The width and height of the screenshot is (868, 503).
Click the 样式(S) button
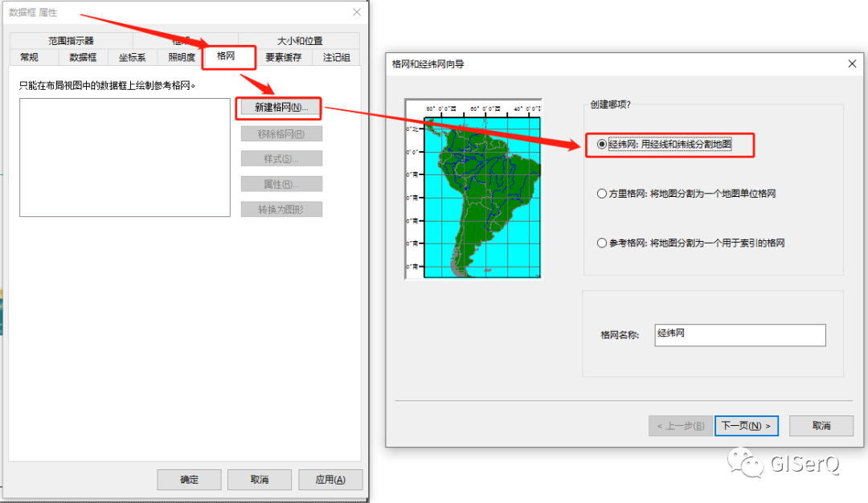pyautogui.click(x=281, y=159)
